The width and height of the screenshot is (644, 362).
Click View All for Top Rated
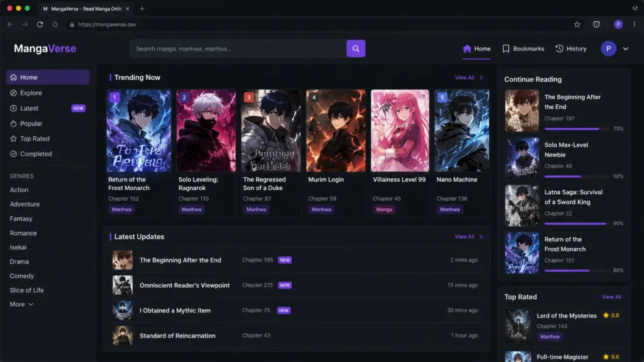[x=611, y=297]
